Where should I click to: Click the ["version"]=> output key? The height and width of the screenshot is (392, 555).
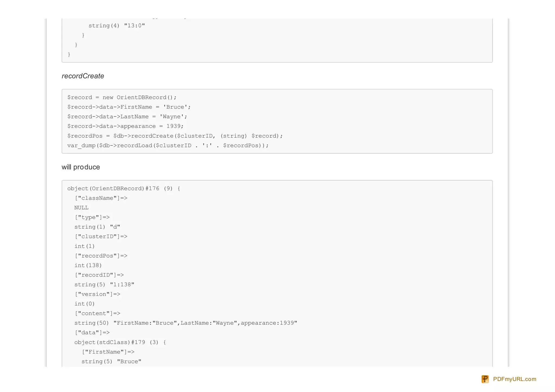(x=97, y=294)
